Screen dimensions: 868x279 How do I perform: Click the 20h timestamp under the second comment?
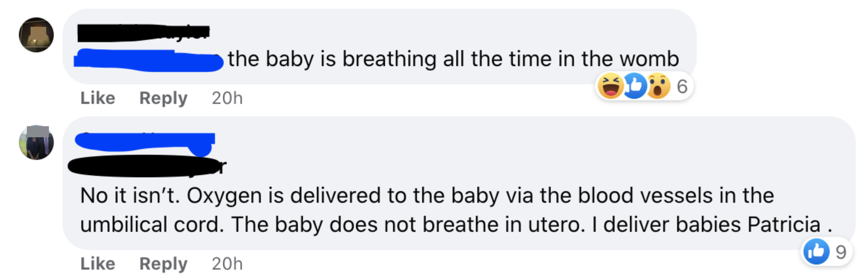tap(227, 263)
